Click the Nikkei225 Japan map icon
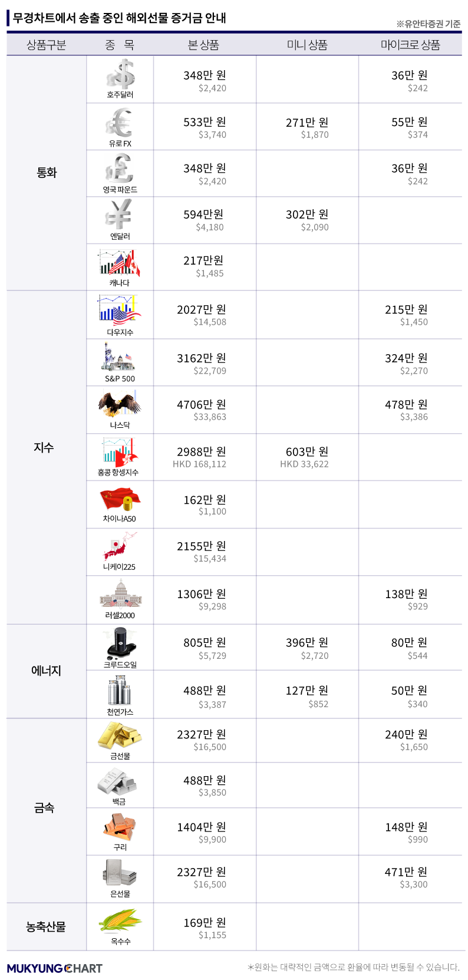This screenshot has height=980, width=468. coord(120,546)
